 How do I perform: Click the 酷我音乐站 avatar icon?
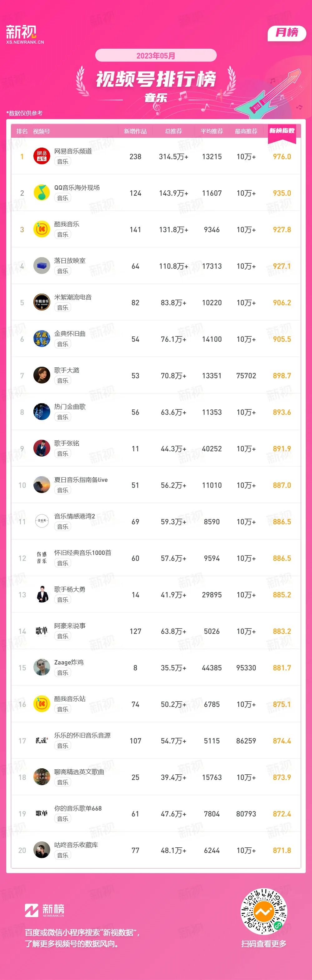pyautogui.click(x=42, y=704)
